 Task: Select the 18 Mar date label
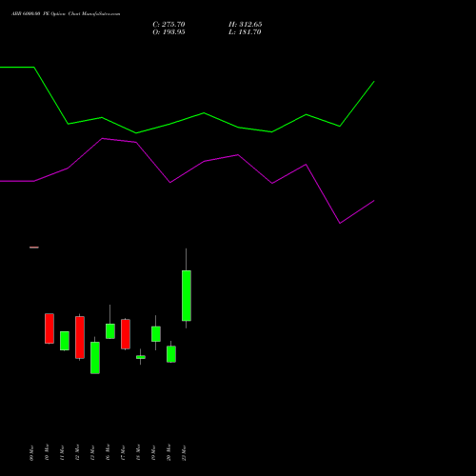click(138, 452)
